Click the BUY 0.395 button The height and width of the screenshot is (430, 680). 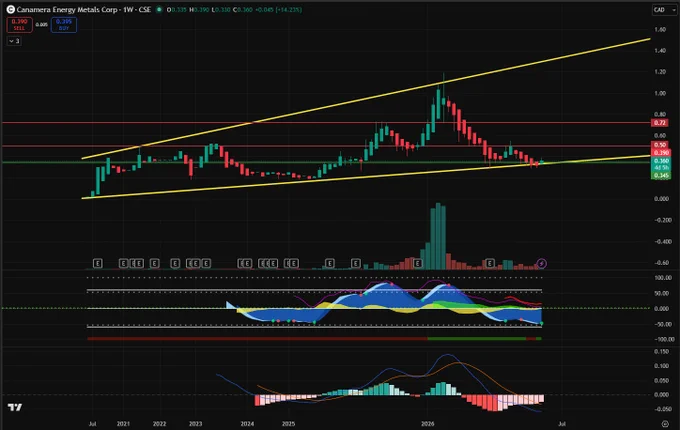(x=64, y=25)
